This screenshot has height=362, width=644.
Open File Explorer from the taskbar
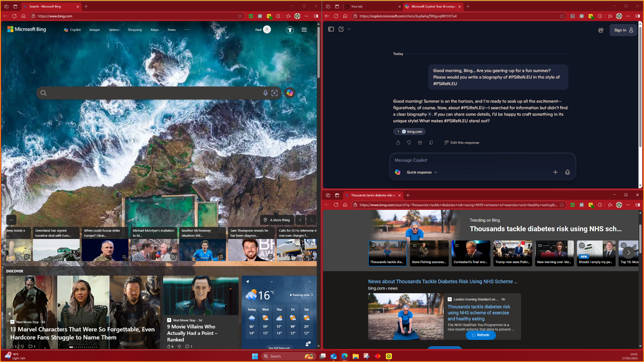point(356,356)
